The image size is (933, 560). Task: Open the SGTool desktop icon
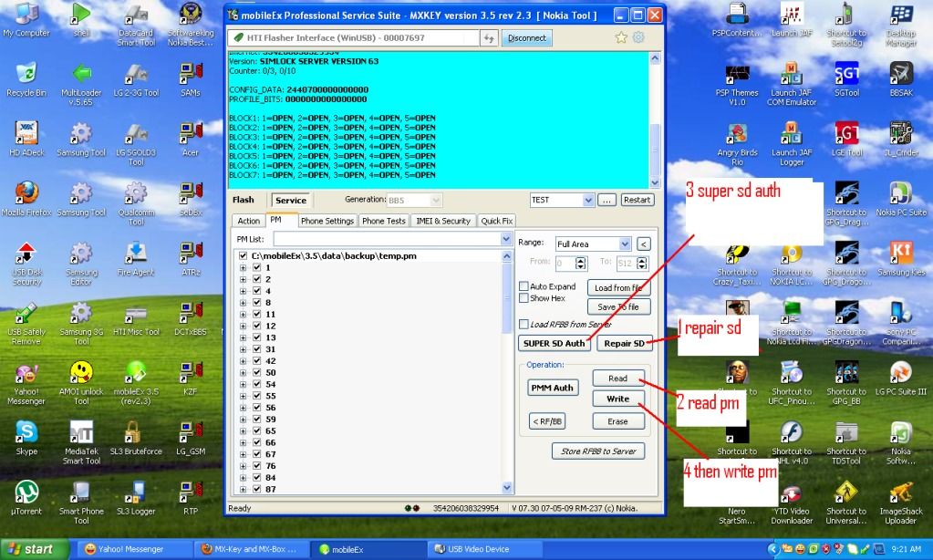pyautogui.click(x=846, y=78)
